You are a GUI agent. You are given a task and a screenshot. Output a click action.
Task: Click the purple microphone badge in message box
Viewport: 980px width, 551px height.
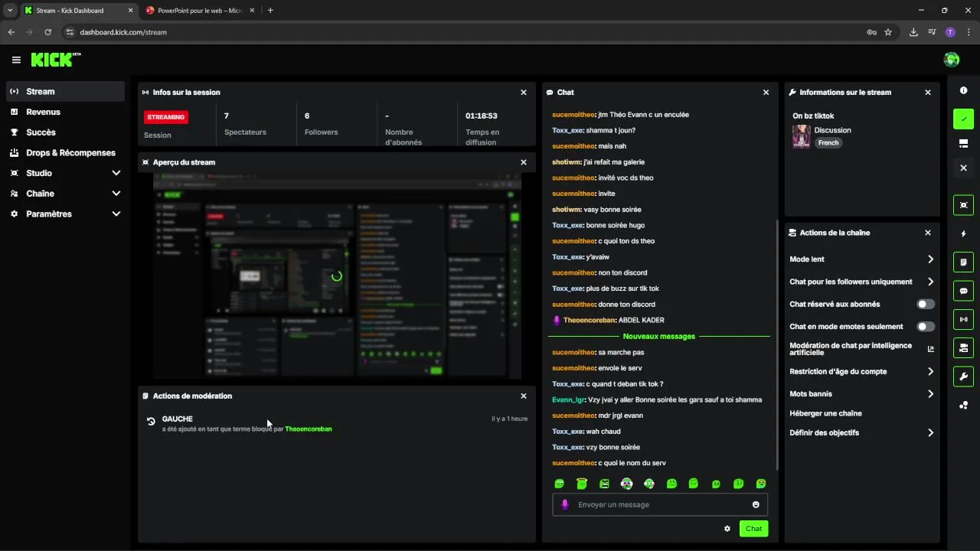coord(565,504)
